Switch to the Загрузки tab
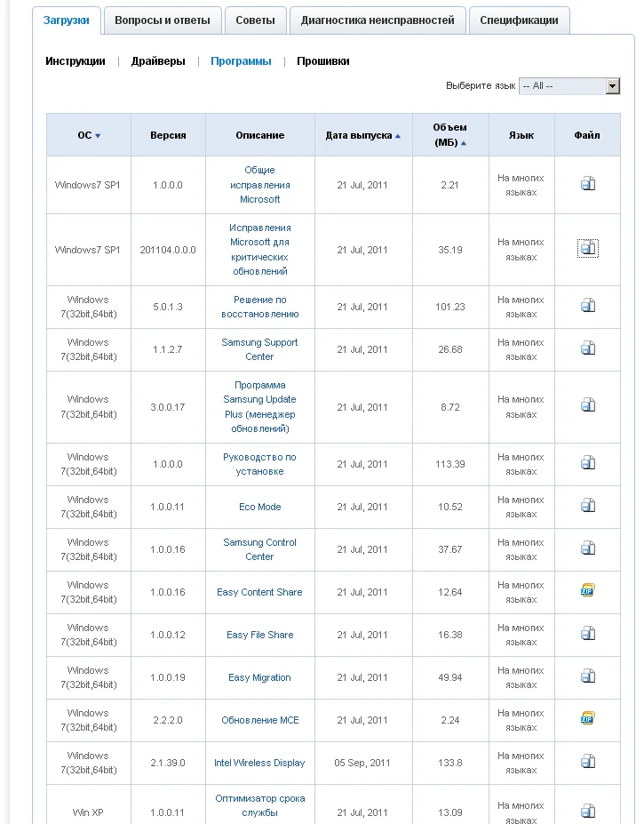Viewport: 644px width, 824px height. [67, 20]
